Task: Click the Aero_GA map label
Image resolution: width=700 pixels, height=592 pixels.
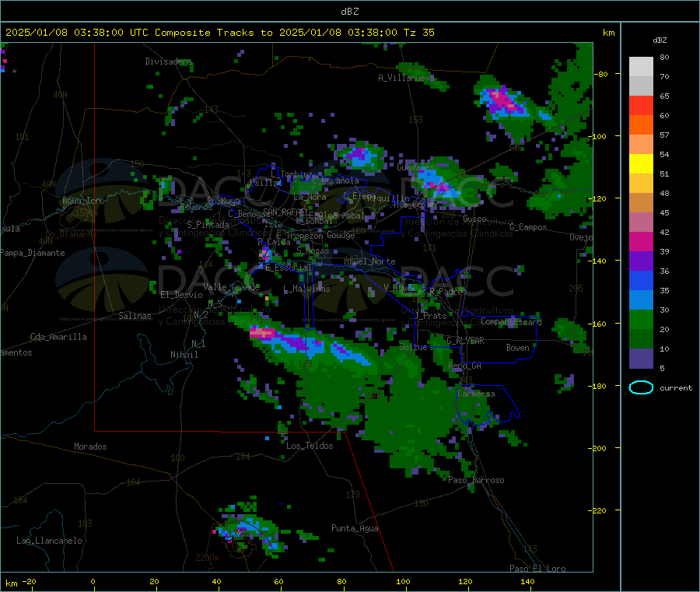Action: (465, 366)
